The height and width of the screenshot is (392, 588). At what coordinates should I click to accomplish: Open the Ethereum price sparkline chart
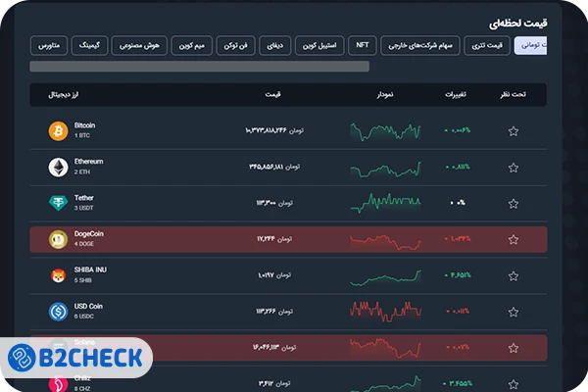[385, 169]
